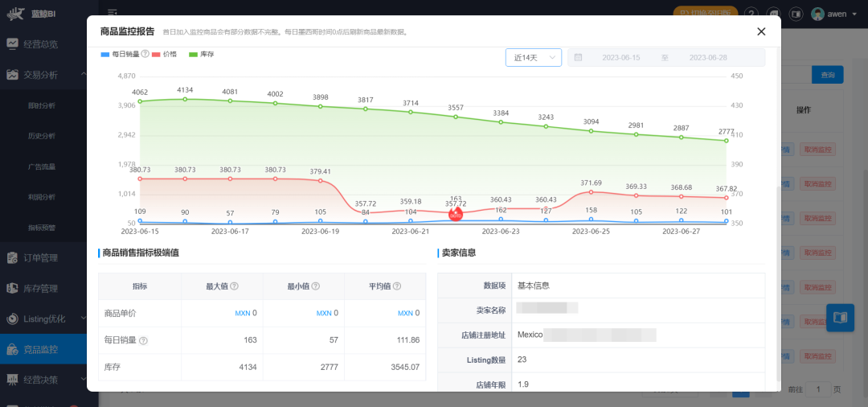Toggle the 价格 legend series

pos(165,54)
